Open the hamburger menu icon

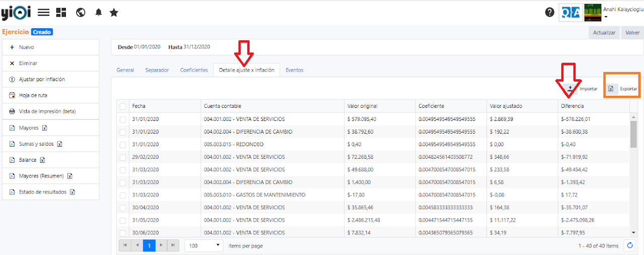click(44, 13)
